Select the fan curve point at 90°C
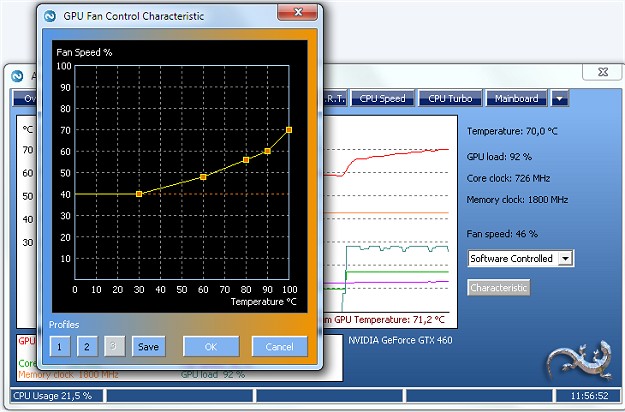 coord(267,151)
